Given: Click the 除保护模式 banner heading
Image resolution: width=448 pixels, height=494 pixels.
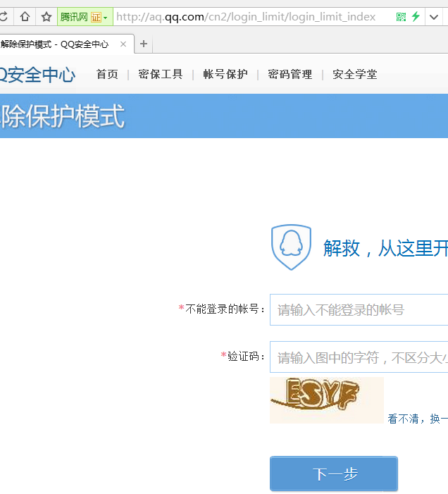Looking at the screenshot, I should click(x=62, y=116).
